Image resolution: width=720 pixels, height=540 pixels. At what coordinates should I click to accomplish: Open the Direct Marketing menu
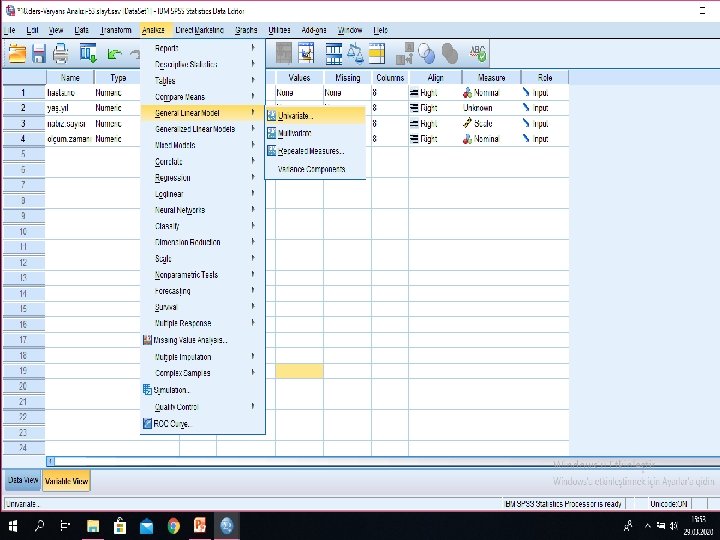coord(199,30)
